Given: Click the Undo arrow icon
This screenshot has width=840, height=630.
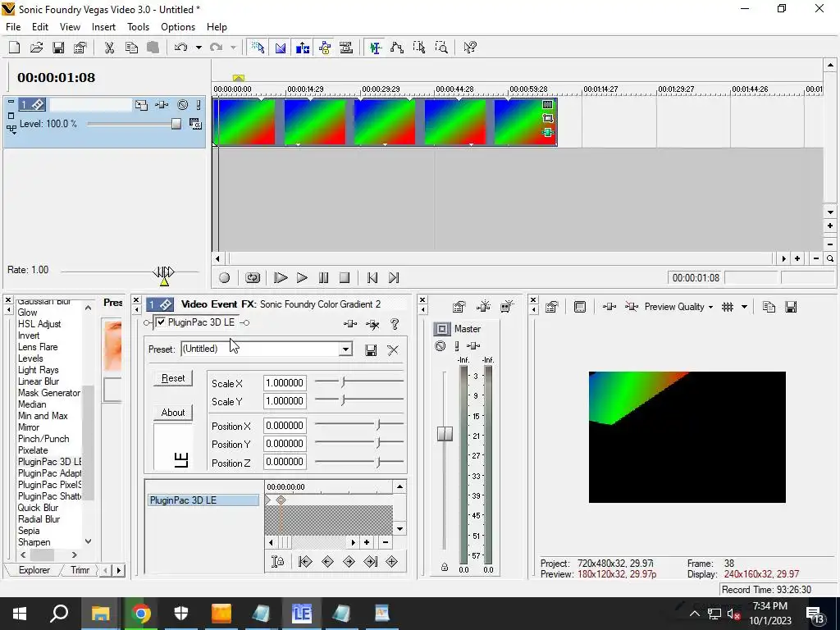Looking at the screenshot, I should 180,48.
